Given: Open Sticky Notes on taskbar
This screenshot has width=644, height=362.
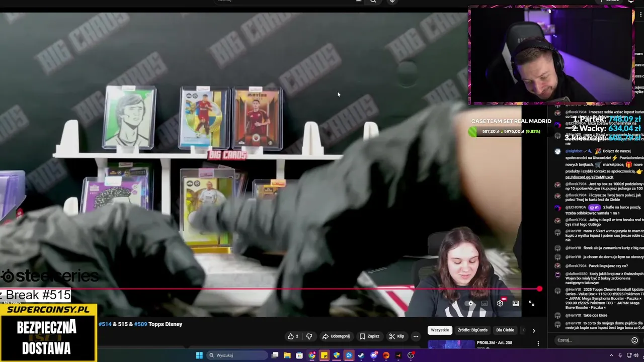Looking at the screenshot, I should click(x=324, y=355).
